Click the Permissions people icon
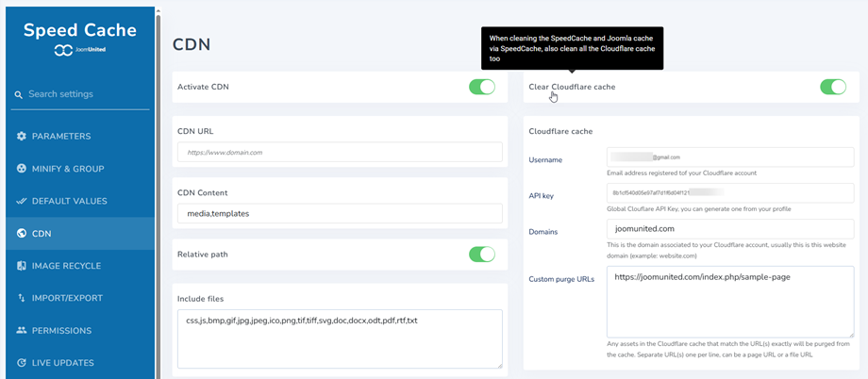Image resolution: width=868 pixels, height=379 pixels. click(22, 331)
